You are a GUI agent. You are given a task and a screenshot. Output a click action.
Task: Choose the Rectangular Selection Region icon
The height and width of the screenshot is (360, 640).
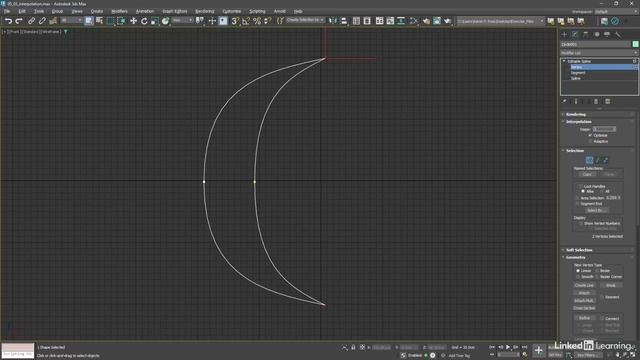point(110,21)
